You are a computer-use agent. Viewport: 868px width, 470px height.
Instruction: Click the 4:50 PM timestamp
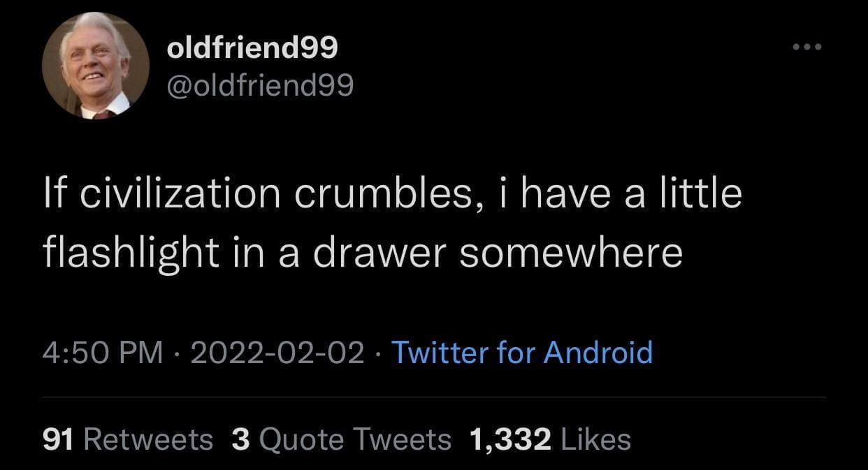pos(103,352)
